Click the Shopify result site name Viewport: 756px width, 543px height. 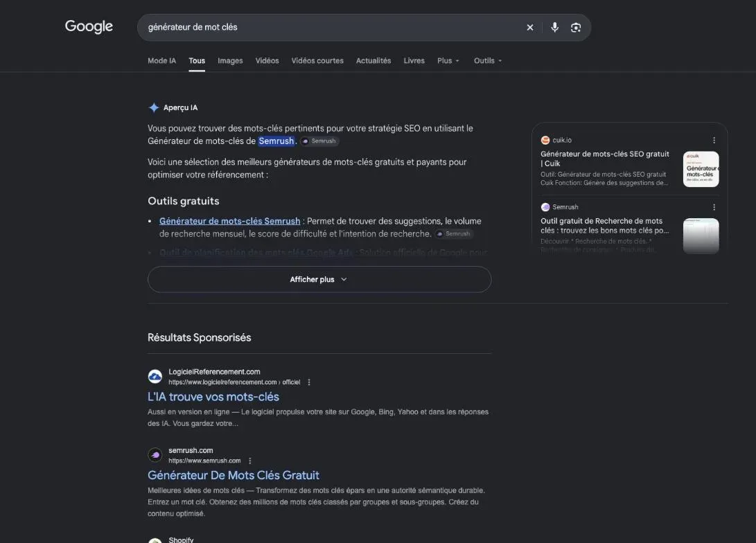[181, 540]
